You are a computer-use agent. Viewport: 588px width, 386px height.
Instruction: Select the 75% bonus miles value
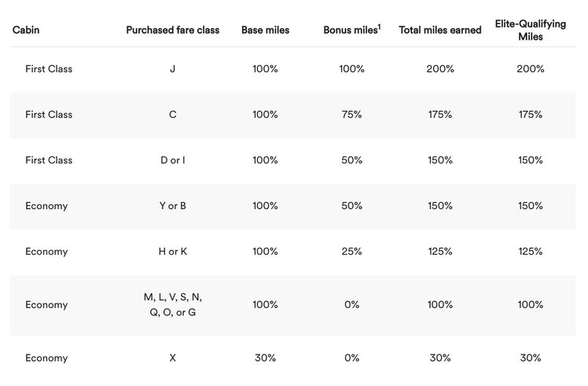coord(351,115)
